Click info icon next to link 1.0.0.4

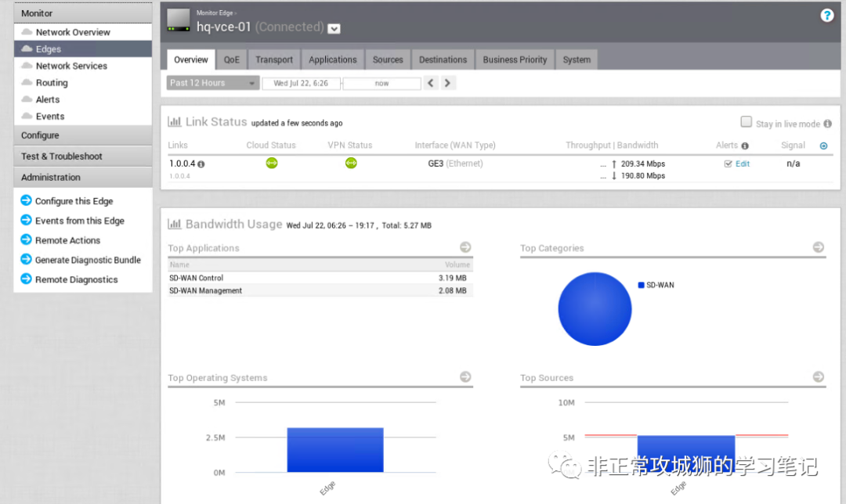(201, 164)
